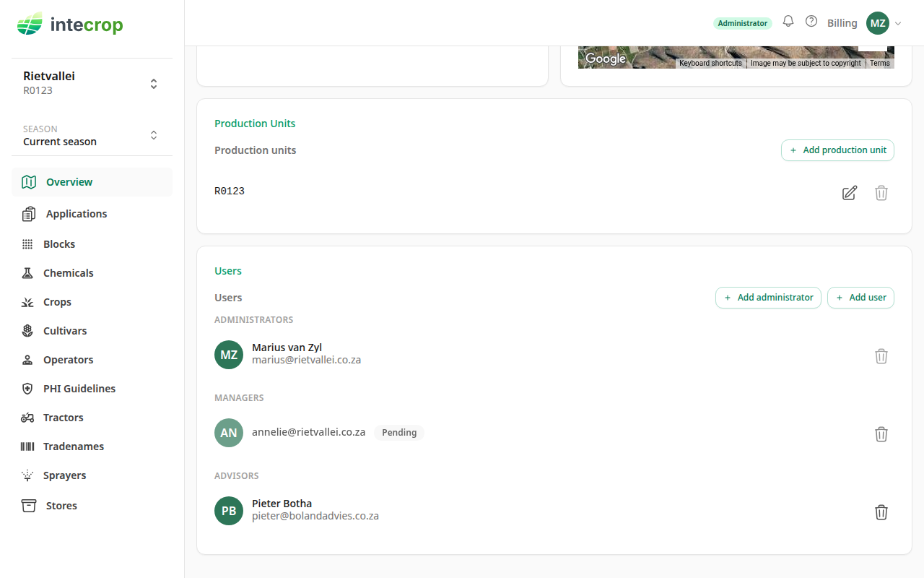Open Stores in the sidebar

[92, 506]
